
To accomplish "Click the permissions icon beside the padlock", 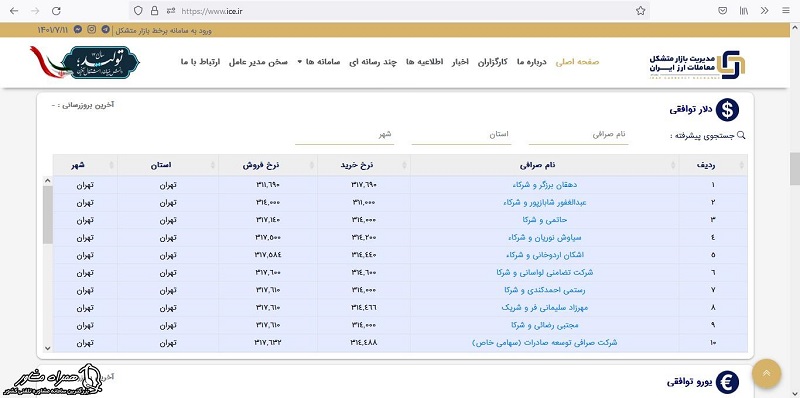I will [170, 11].
